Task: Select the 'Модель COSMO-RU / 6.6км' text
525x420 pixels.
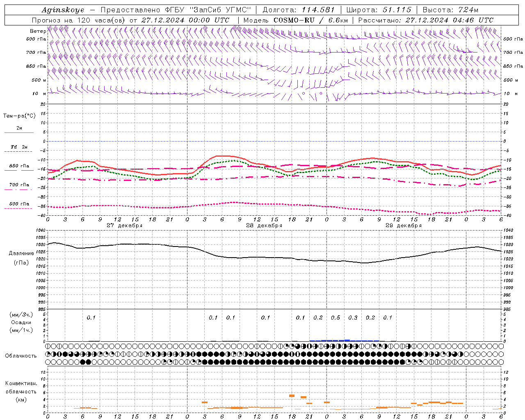Action: tap(295, 20)
